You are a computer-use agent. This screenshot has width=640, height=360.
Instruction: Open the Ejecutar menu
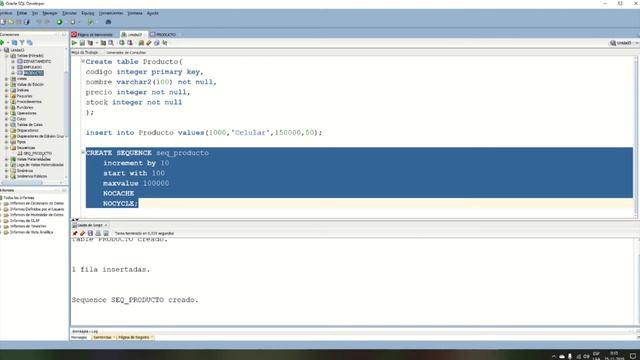(x=69, y=13)
